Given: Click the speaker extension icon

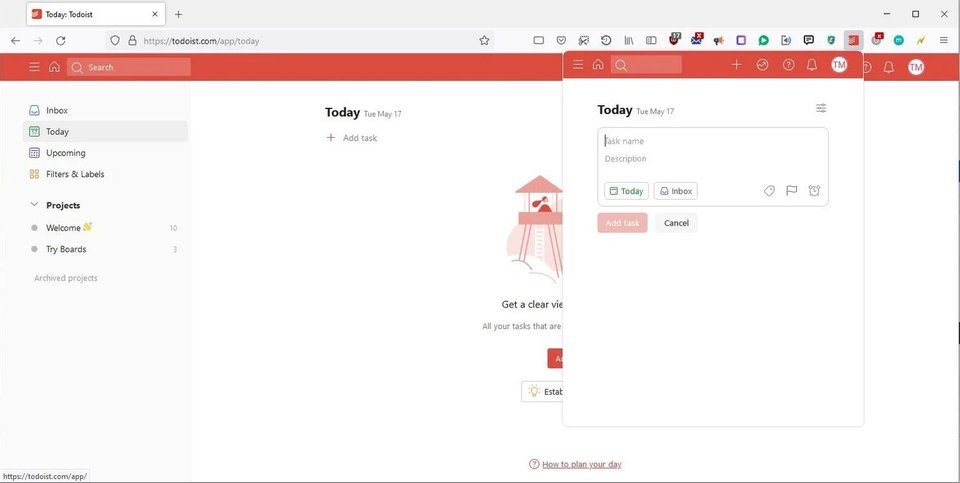Looking at the screenshot, I should tap(786, 40).
